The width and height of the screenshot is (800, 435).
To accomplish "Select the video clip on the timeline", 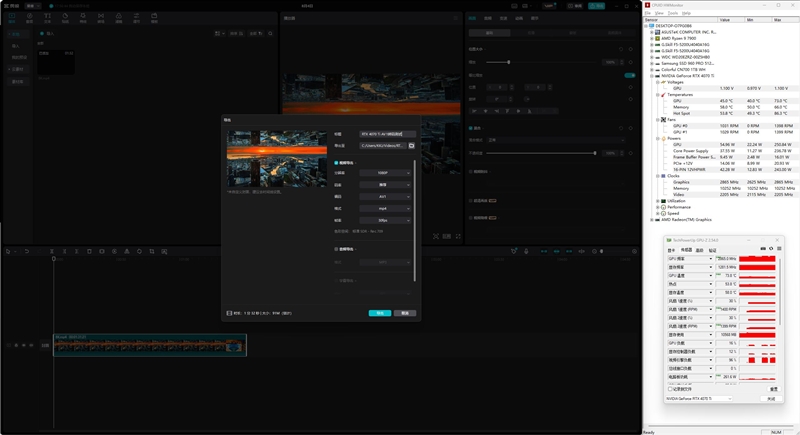I will click(x=150, y=345).
